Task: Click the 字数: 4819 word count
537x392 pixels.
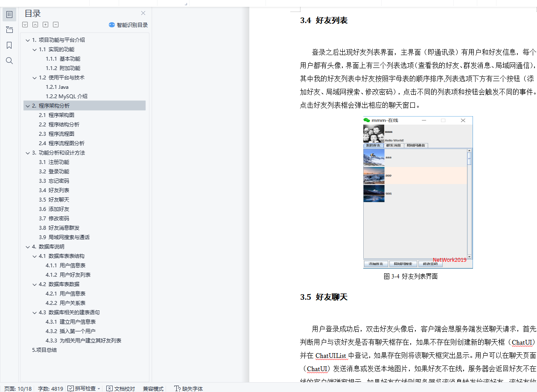Action: pyautogui.click(x=50, y=389)
